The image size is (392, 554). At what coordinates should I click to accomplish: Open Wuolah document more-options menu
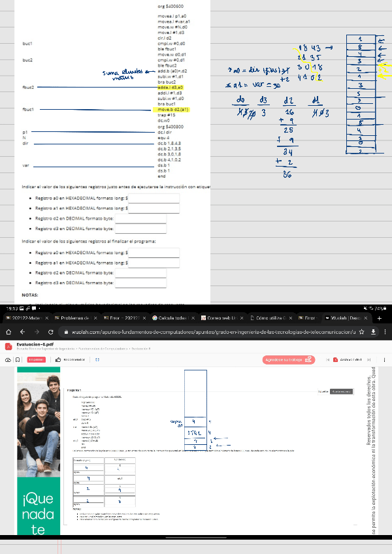click(384, 360)
